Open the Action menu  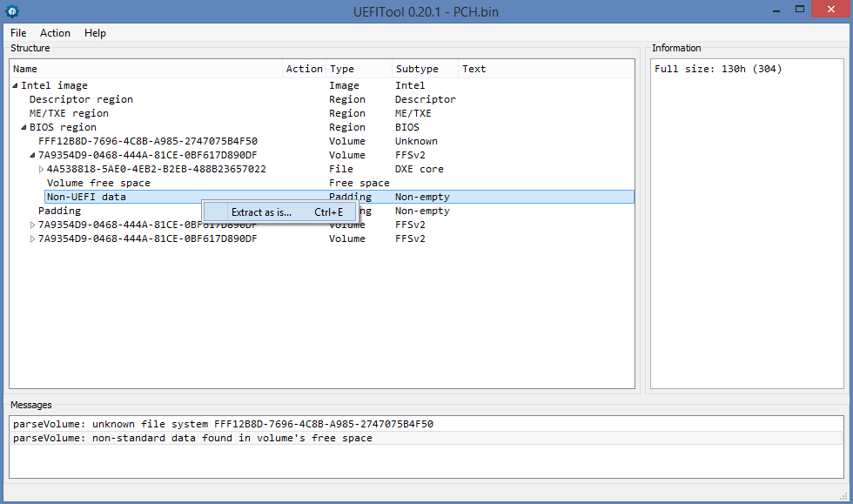(x=55, y=33)
